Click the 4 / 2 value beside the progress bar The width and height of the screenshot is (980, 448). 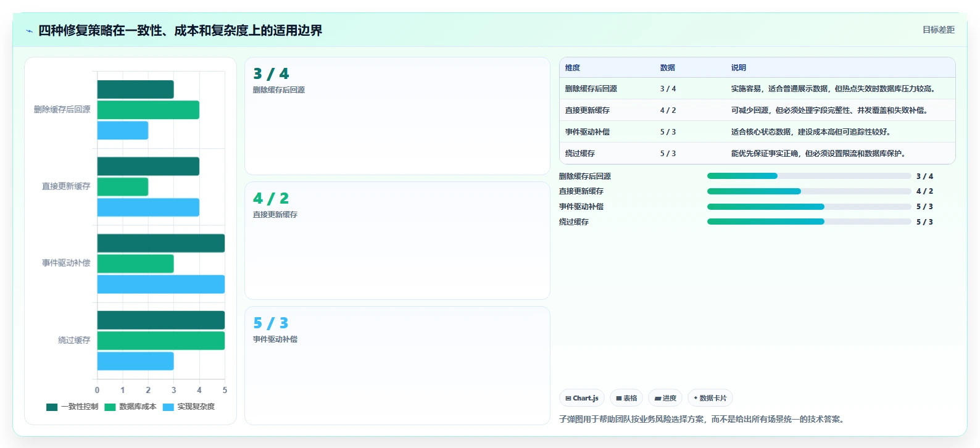tap(924, 191)
